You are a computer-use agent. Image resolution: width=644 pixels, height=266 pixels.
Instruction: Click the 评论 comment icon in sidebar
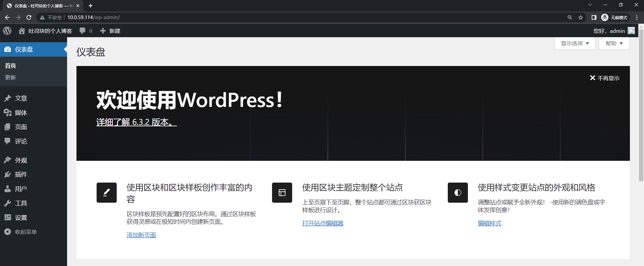pos(8,141)
